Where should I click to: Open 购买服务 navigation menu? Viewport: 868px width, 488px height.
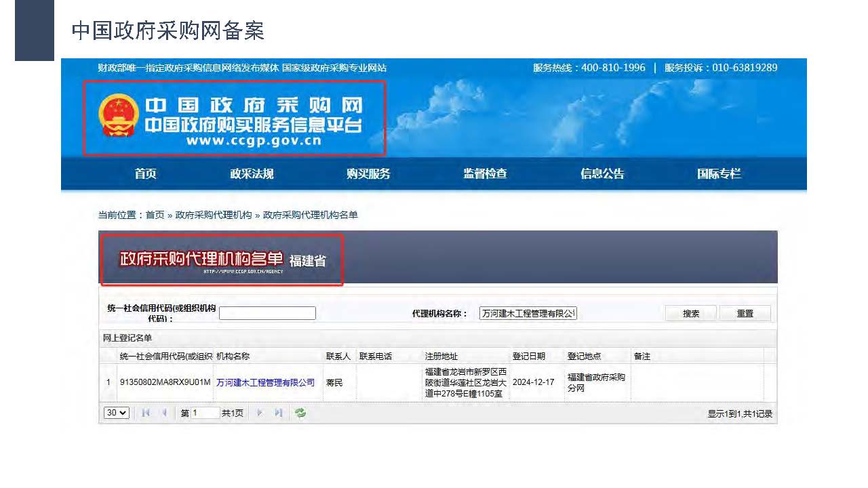coord(368,174)
